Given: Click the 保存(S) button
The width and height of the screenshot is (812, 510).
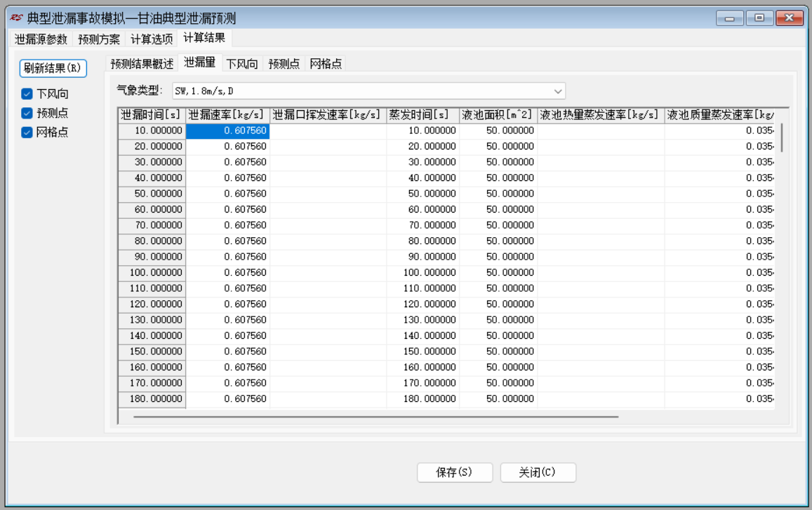Looking at the screenshot, I should (454, 472).
